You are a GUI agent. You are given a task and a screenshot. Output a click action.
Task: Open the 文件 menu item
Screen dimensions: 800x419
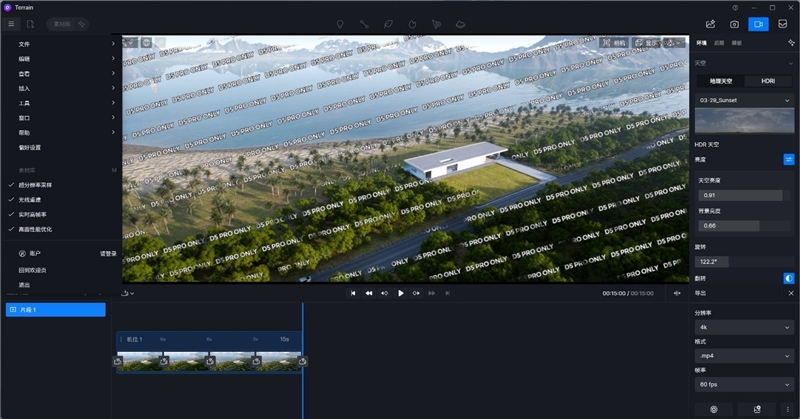24,44
